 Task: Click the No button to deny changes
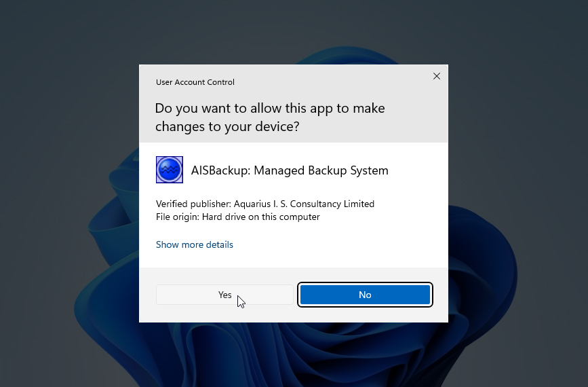(x=365, y=295)
